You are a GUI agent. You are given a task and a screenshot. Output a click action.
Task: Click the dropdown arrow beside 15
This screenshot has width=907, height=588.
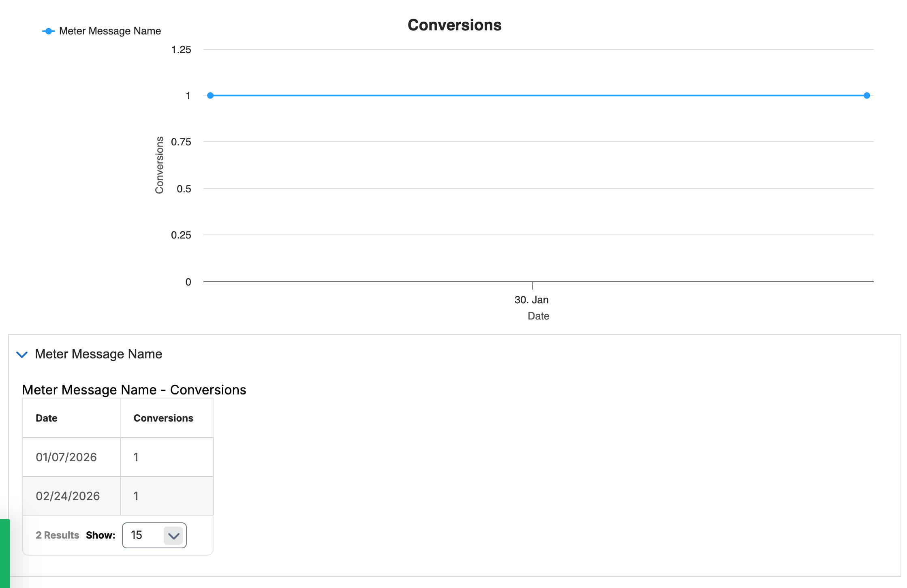[x=173, y=536]
